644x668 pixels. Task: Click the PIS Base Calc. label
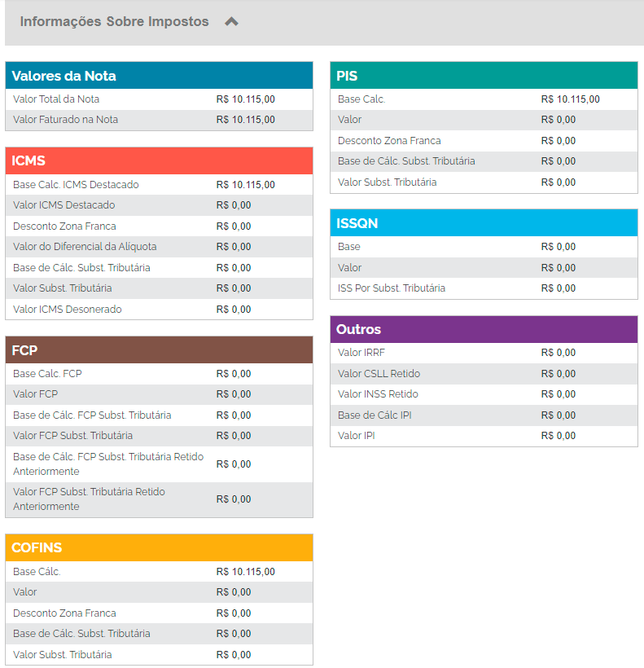(x=361, y=99)
